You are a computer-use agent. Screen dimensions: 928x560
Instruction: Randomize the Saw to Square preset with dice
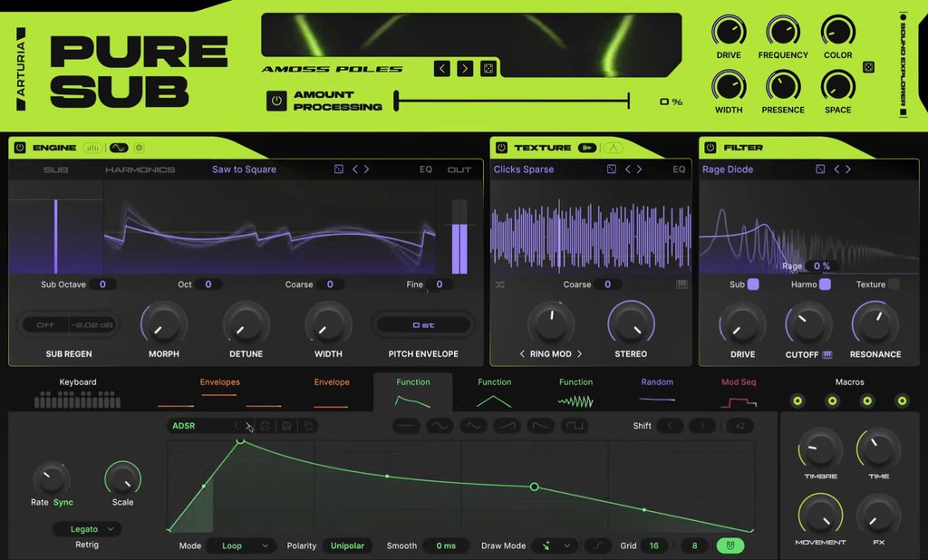[339, 169]
